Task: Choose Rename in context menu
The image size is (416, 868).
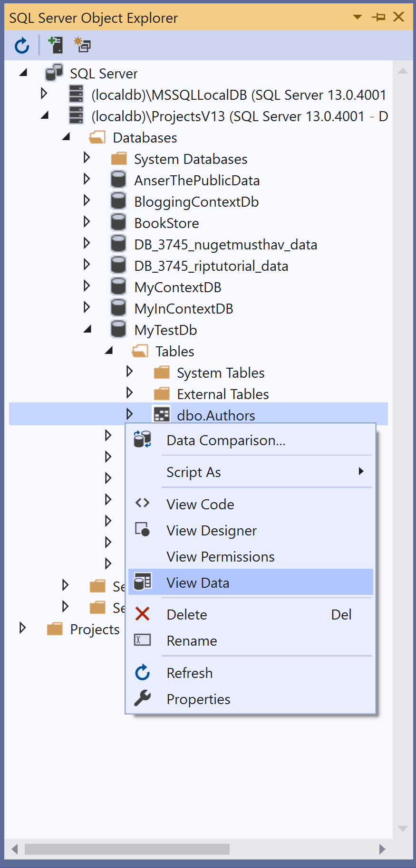Action: [251, 640]
